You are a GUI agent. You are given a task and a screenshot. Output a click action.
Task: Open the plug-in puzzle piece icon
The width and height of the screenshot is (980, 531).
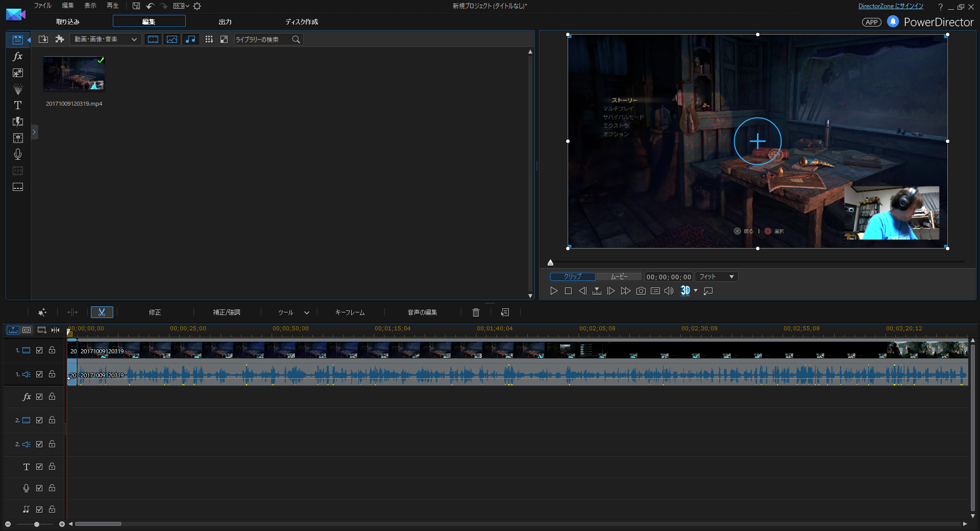pyautogui.click(x=60, y=39)
